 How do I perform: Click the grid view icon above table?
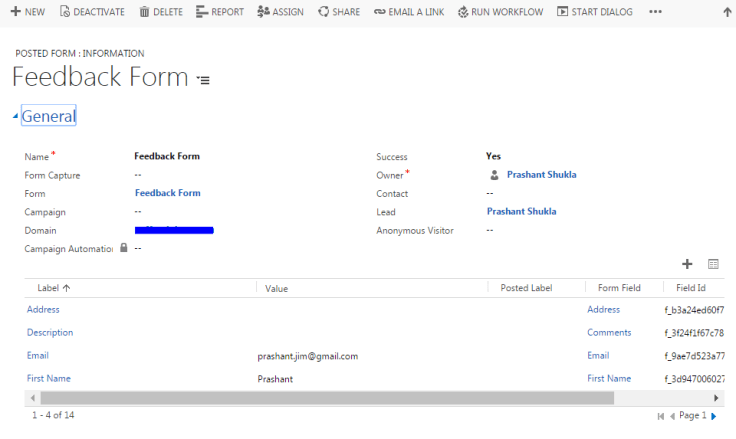coord(713,264)
